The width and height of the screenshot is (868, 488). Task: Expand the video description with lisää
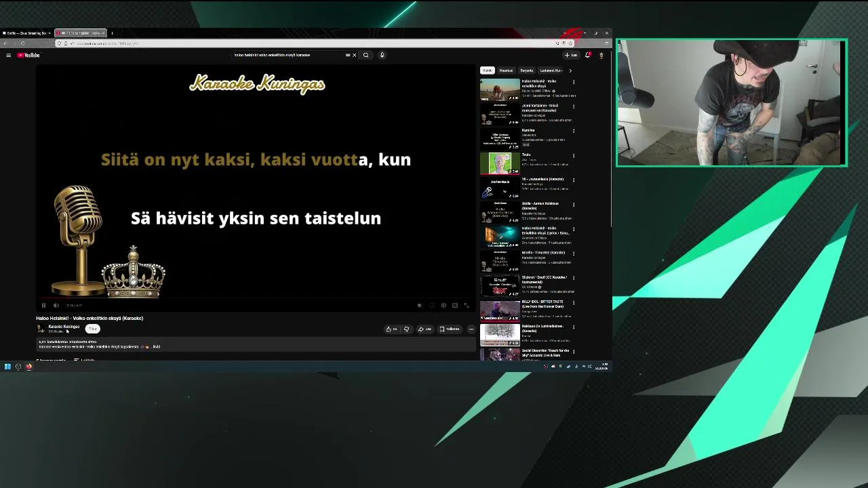pos(157,346)
